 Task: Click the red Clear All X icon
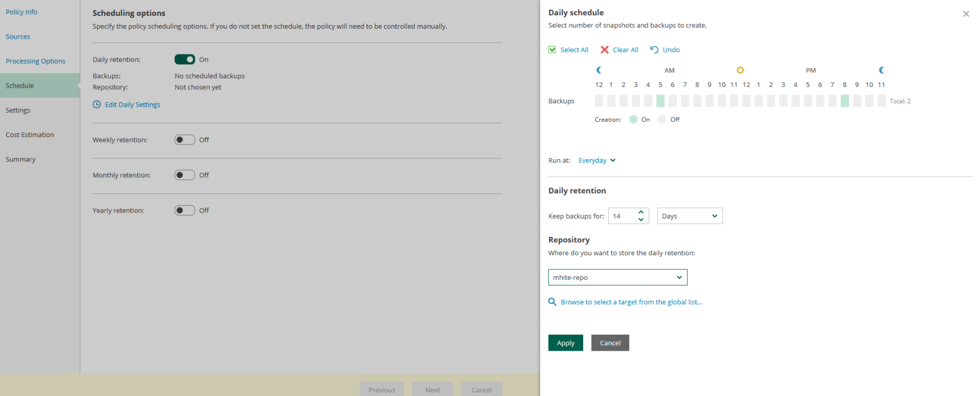(605, 50)
